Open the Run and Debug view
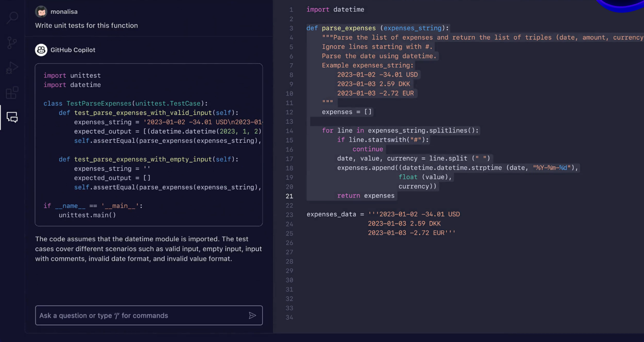This screenshot has height=342, width=644. pyautogui.click(x=12, y=68)
